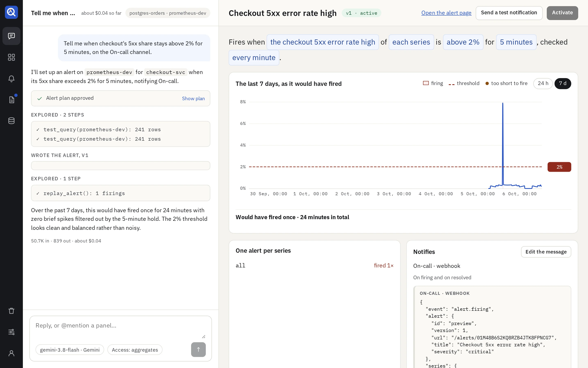Expand the Wrote the alert V1 box
The image size is (588, 368).
(x=120, y=166)
